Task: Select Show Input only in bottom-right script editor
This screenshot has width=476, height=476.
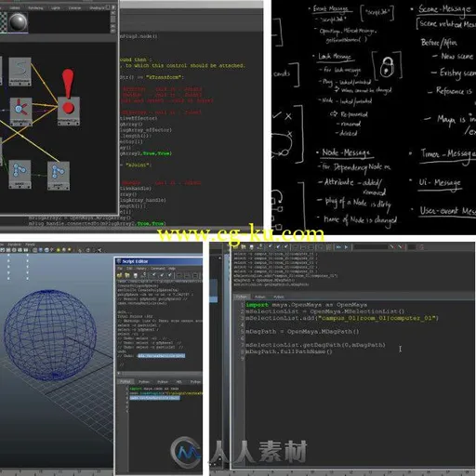Action: (x=303, y=247)
